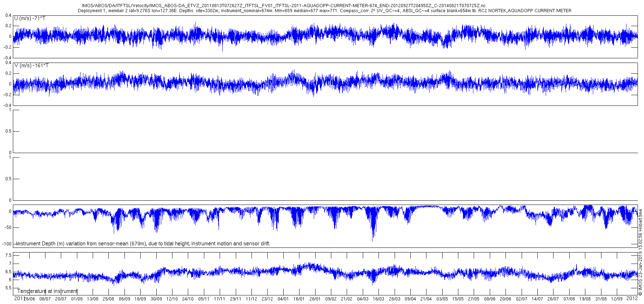Select the '24/10' date on the time axis
644x304 pixels.
tap(188, 299)
